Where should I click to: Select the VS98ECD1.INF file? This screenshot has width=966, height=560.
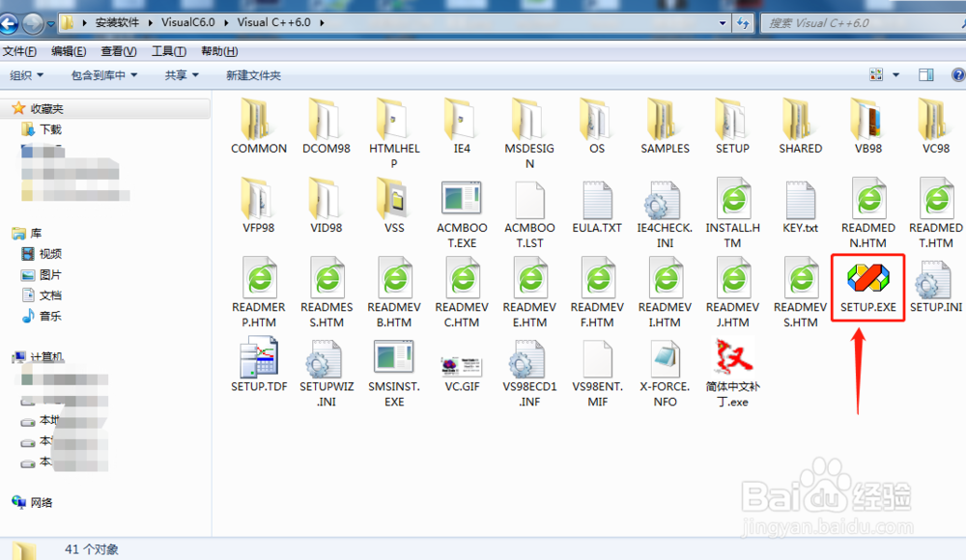[x=529, y=373]
